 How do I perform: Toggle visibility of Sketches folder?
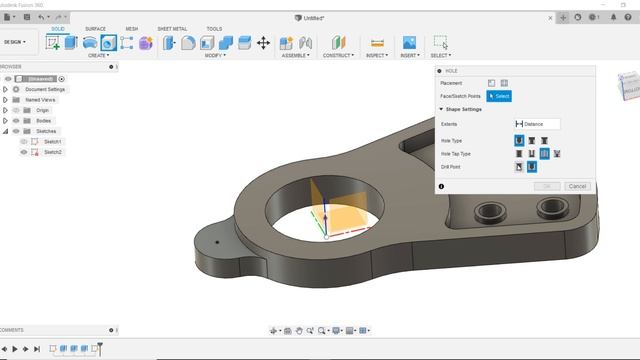pos(16,131)
